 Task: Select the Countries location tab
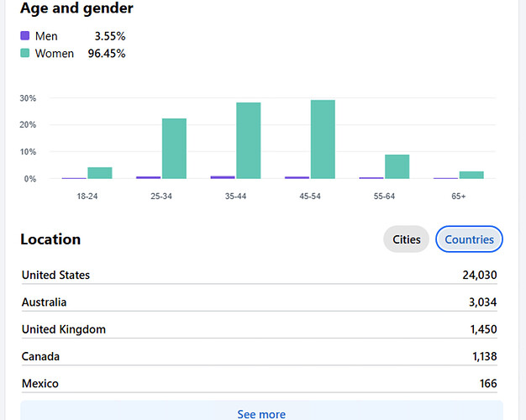click(x=469, y=239)
